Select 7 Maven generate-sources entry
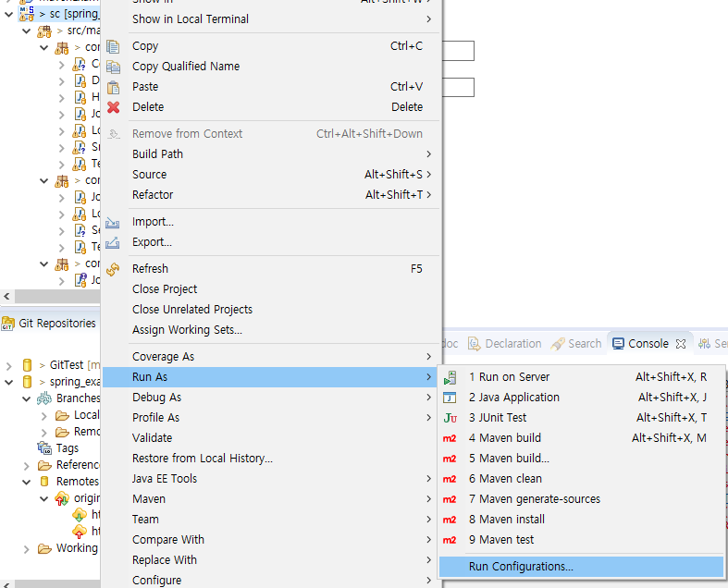Image resolution: width=728 pixels, height=588 pixels. coord(581,499)
